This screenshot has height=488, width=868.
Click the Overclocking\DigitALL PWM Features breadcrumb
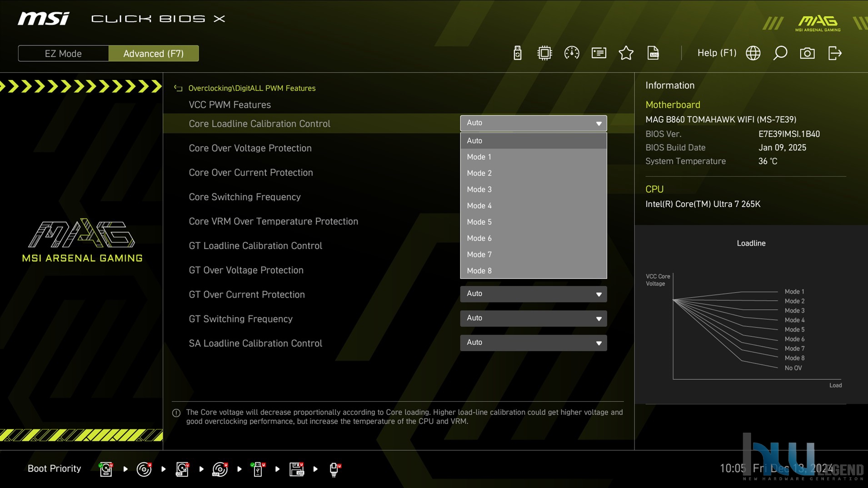252,88
